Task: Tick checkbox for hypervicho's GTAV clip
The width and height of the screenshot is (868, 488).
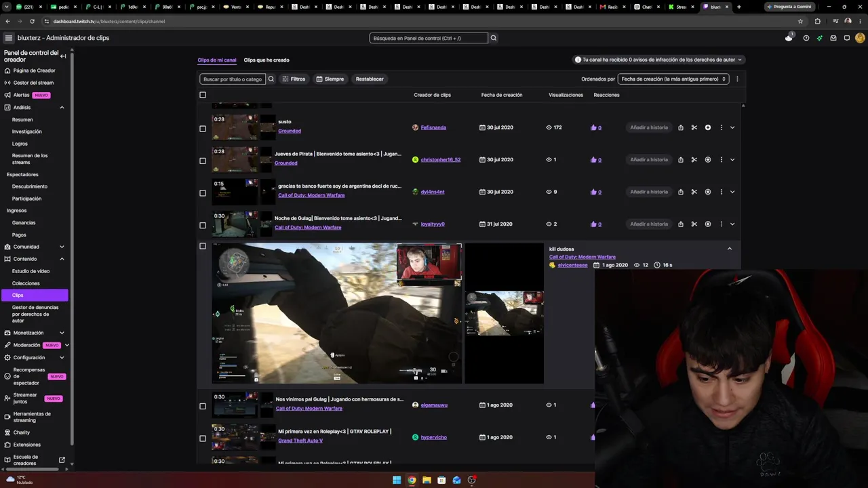Action: click(203, 439)
